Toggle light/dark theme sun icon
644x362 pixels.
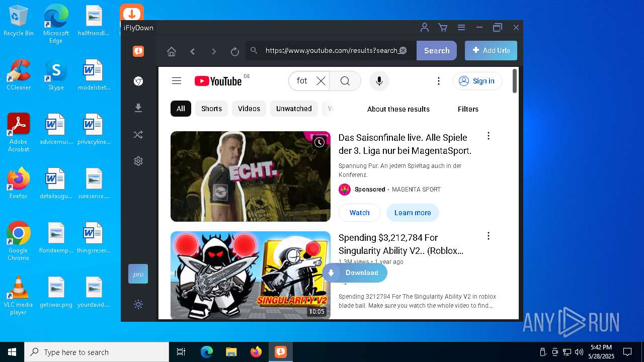(x=138, y=304)
